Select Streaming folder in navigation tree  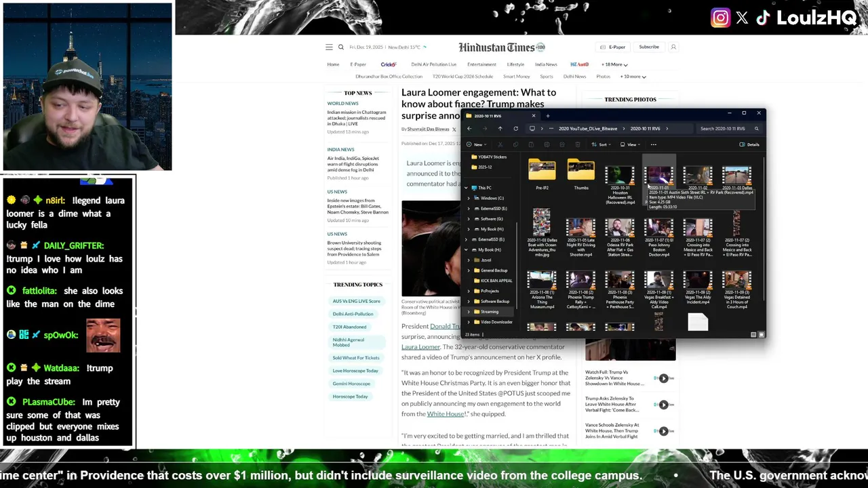[x=490, y=312]
